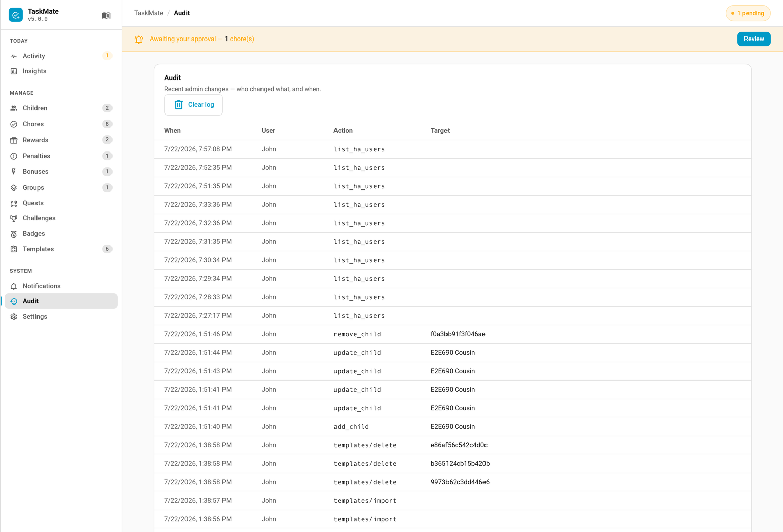Open Settings gear icon

pos(14,317)
